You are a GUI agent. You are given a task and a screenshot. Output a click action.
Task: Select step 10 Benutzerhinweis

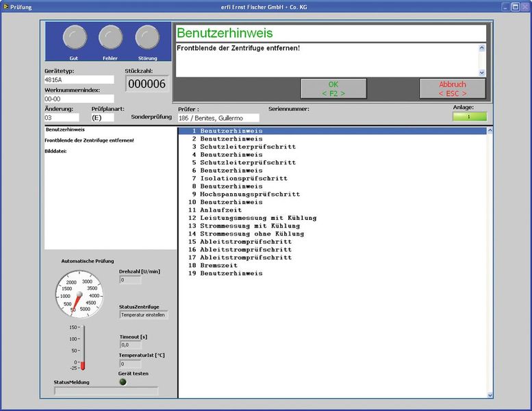point(332,202)
